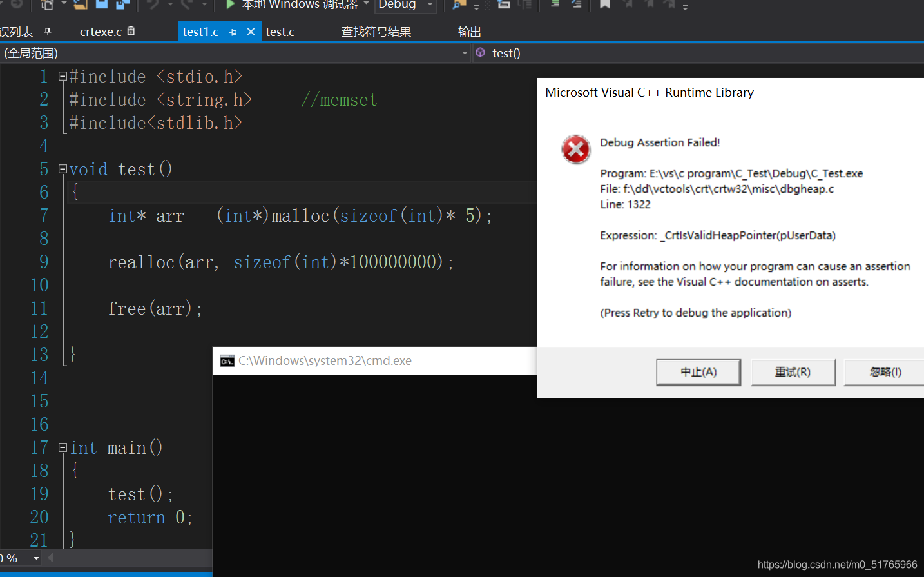Click 重试(R) to debug the application
This screenshot has height=577, width=924.
(x=793, y=372)
